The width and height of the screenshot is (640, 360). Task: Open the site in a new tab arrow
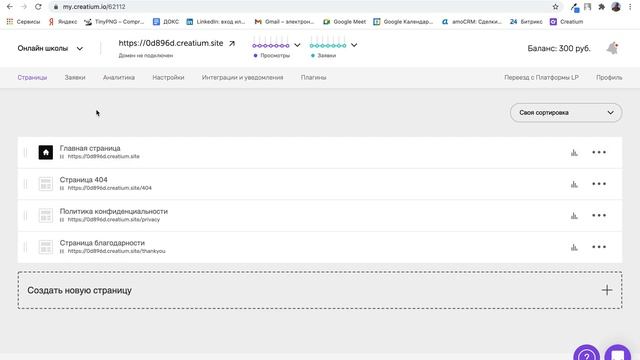tap(232, 43)
